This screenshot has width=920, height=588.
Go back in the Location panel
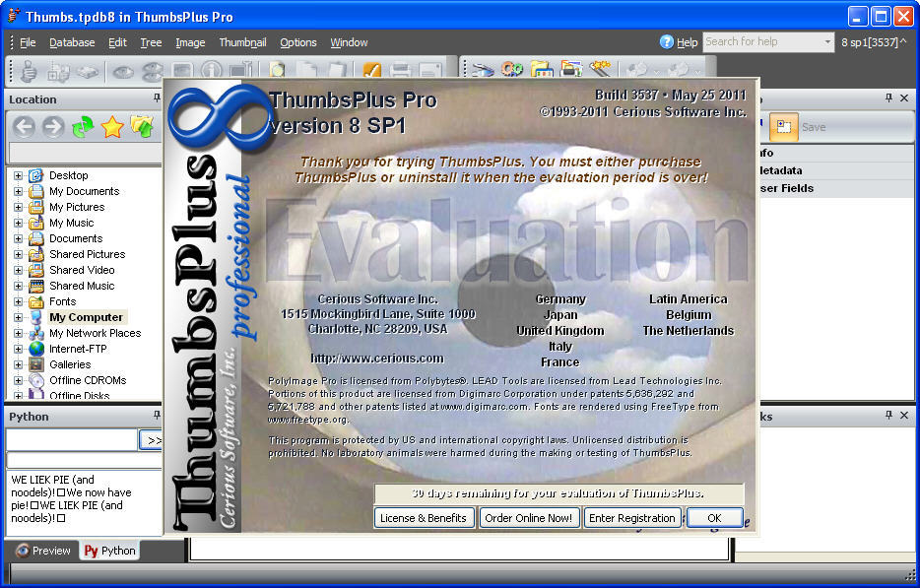pyautogui.click(x=24, y=126)
